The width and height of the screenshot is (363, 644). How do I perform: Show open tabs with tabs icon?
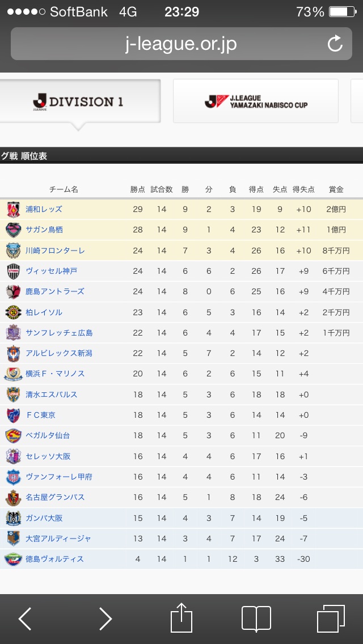(331, 619)
